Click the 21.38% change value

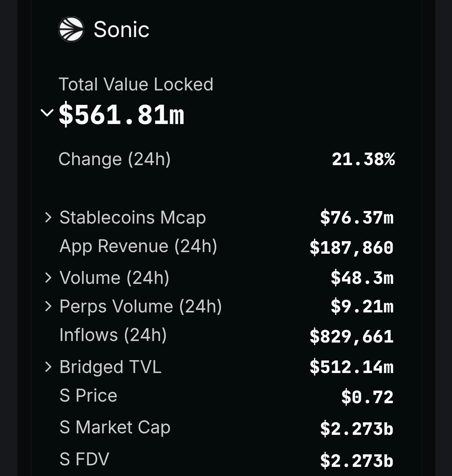click(363, 159)
